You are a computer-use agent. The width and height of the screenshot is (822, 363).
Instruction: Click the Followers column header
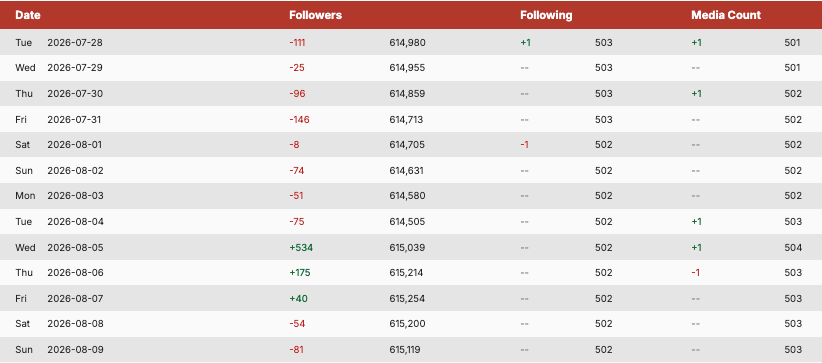coord(316,15)
